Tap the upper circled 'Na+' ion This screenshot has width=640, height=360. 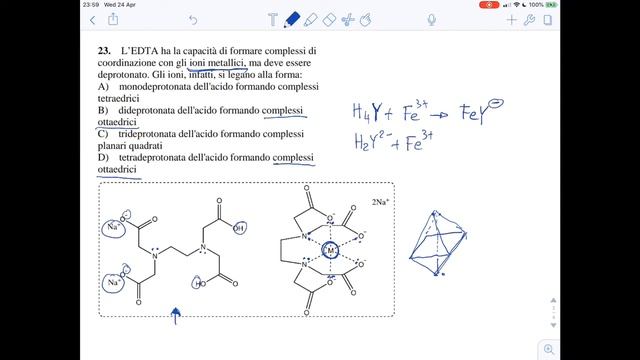[x=113, y=228]
